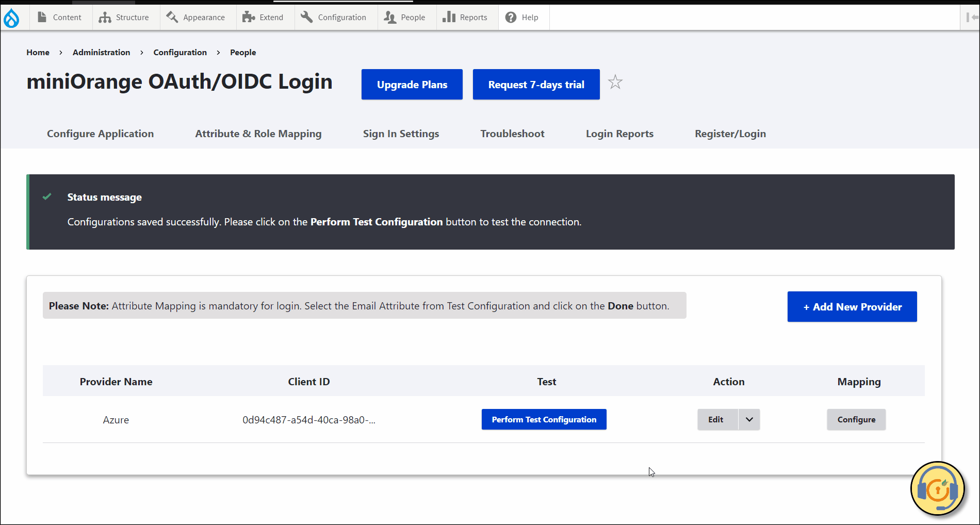This screenshot has height=525, width=980.
Task: Expand the dropdown next to the Edit button
Action: point(749,419)
